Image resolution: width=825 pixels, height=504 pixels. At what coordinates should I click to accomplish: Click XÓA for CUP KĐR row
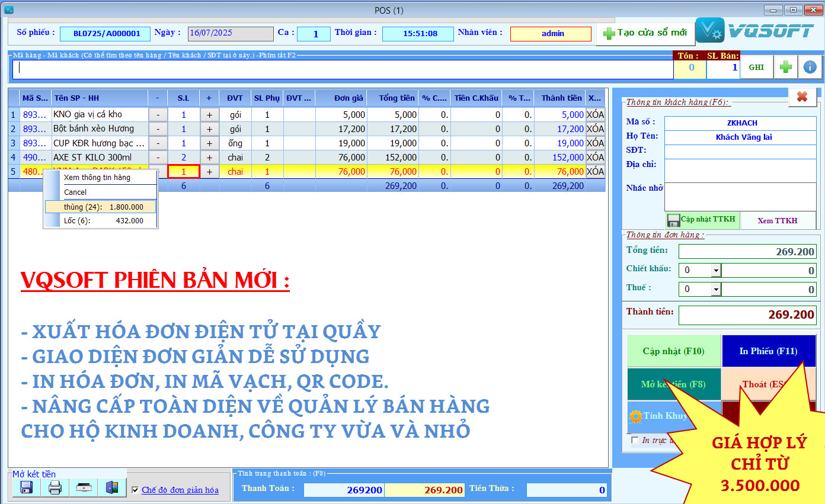(x=596, y=143)
